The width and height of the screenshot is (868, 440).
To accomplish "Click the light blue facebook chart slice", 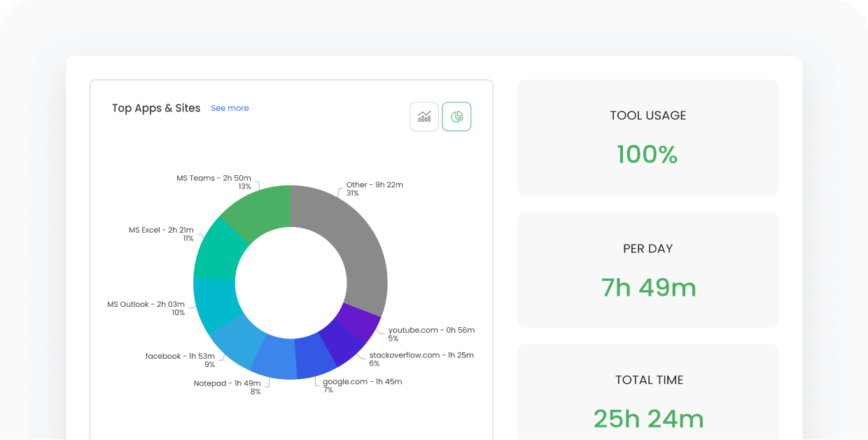I will pyautogui.click(x=236, y=341).
